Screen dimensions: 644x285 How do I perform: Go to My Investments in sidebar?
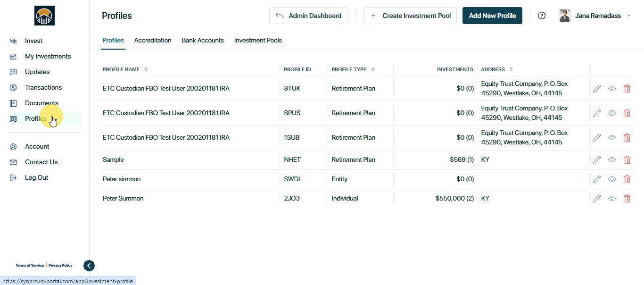click(48, 57)
